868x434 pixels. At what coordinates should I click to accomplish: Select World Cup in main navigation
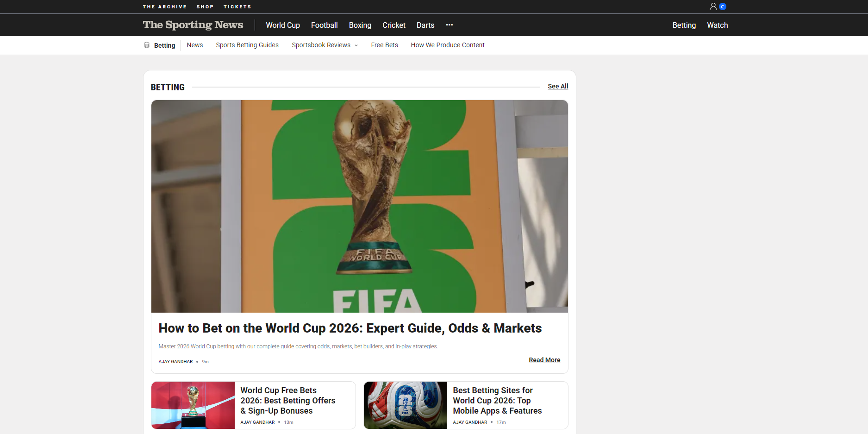pyautogui.click(x=283, y=25)
